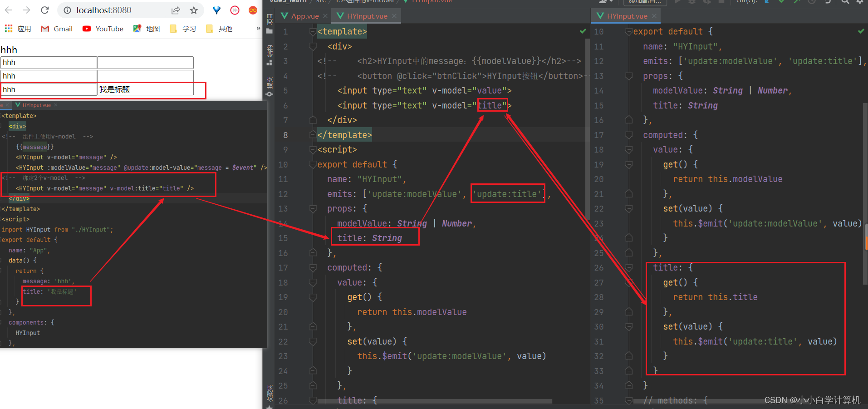
Task: Close the middle HYInput.vue tab
Action: (x=394, y=16)
